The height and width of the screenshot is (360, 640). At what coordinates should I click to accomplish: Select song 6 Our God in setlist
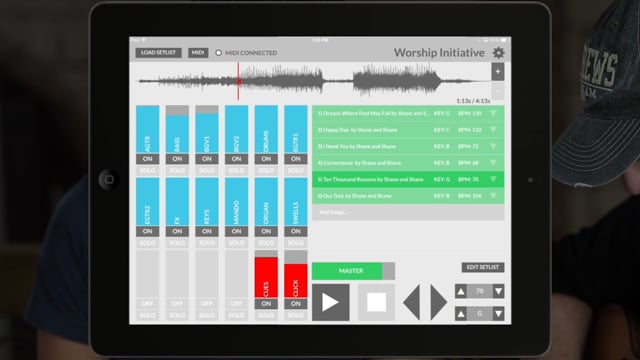tap(408, 196)
